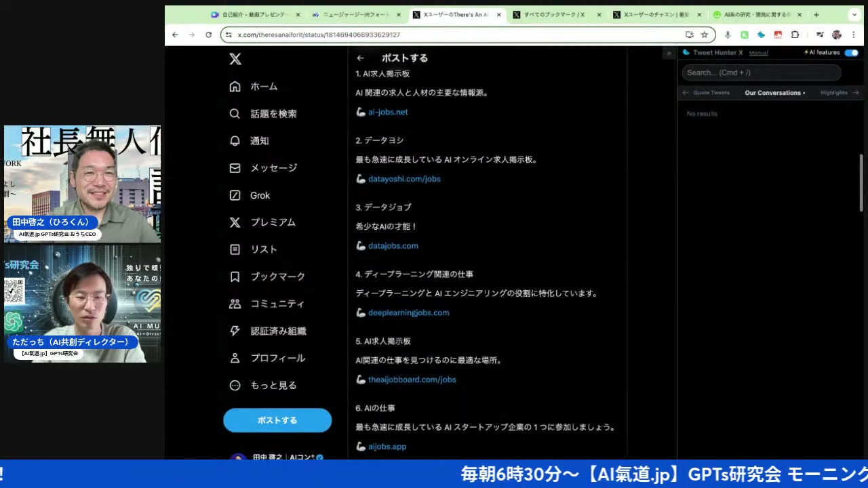
Task: Open the 通知 notifications bell
Action: (x=249, y=141)
